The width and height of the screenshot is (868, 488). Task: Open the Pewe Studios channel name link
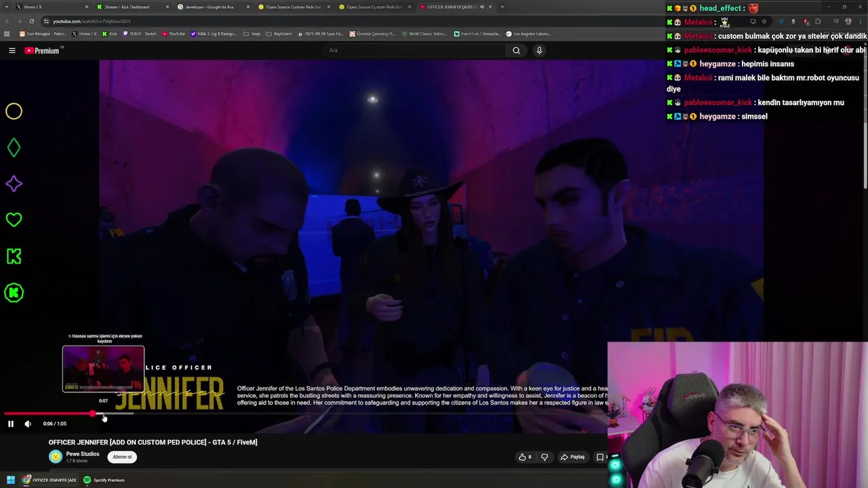pos(83,454)
